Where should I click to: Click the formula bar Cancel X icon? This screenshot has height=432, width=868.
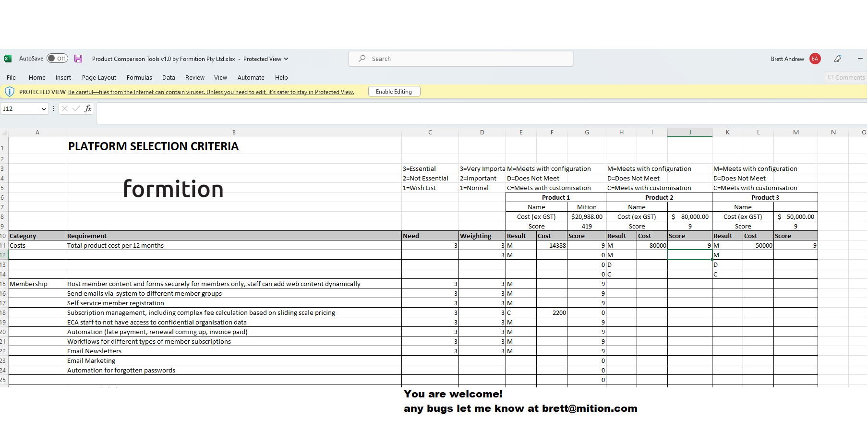click(x=65, y=108)
